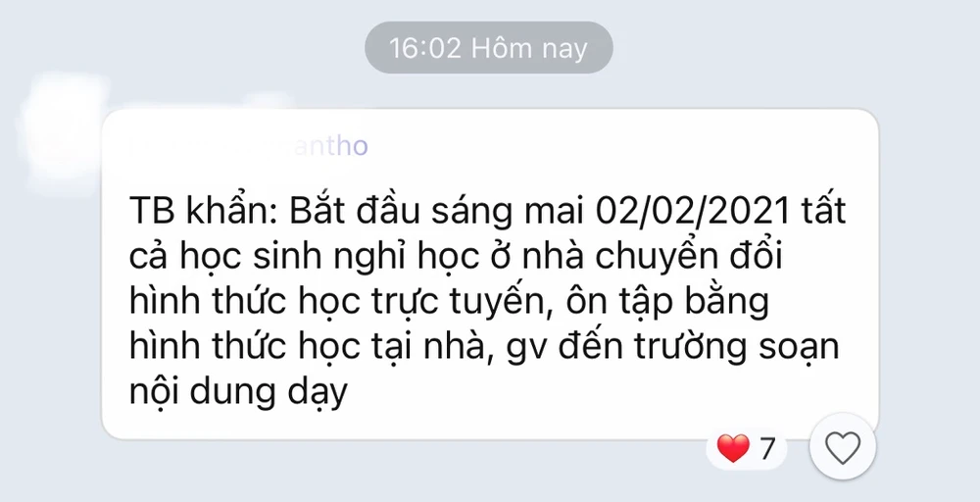980x502 pixels.
Task: Click the word 'Hôm nay' in the timestamp
Action: pyautogui.click(x=529, y=48)
